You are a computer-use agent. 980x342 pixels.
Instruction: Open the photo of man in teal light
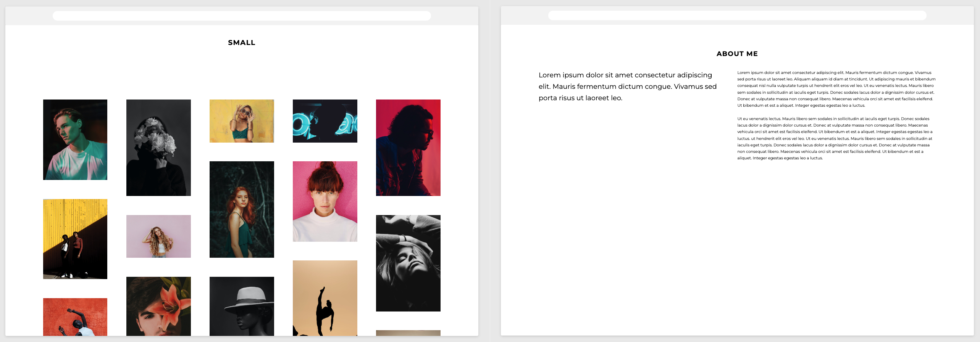tap(75, 140)
